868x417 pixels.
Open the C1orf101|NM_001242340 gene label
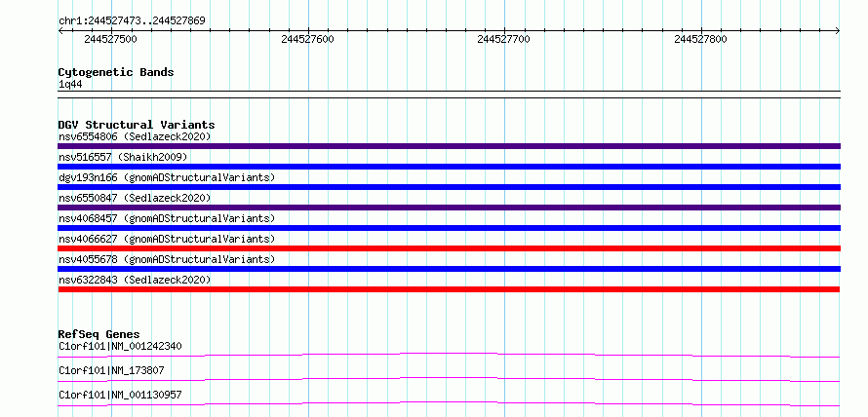[x=120, y=346]
